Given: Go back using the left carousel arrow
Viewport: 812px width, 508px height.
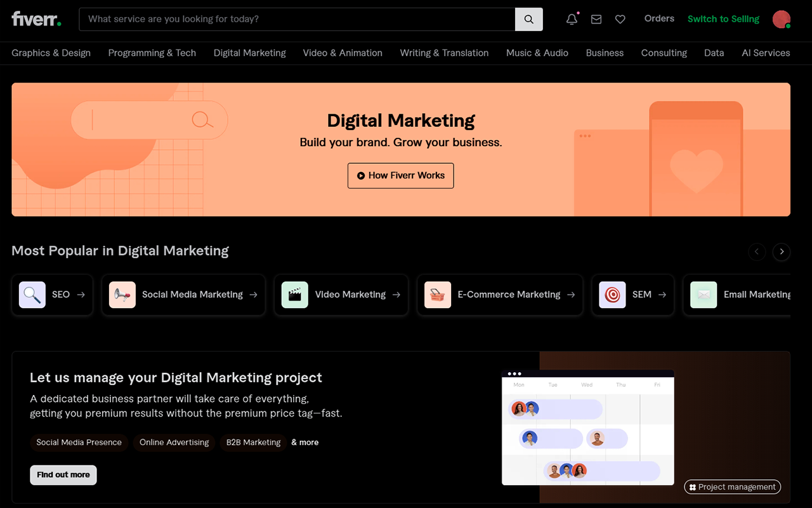Looking at the screenshot, I should pos(757,251).
